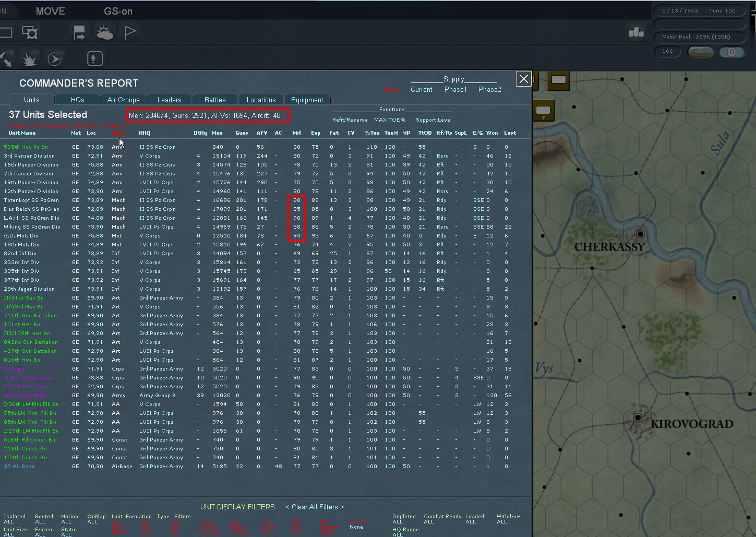This screenshot has height=537, width=756.
Task: Click the G.D. Mot. Div unit name
Action: point(21,236)
